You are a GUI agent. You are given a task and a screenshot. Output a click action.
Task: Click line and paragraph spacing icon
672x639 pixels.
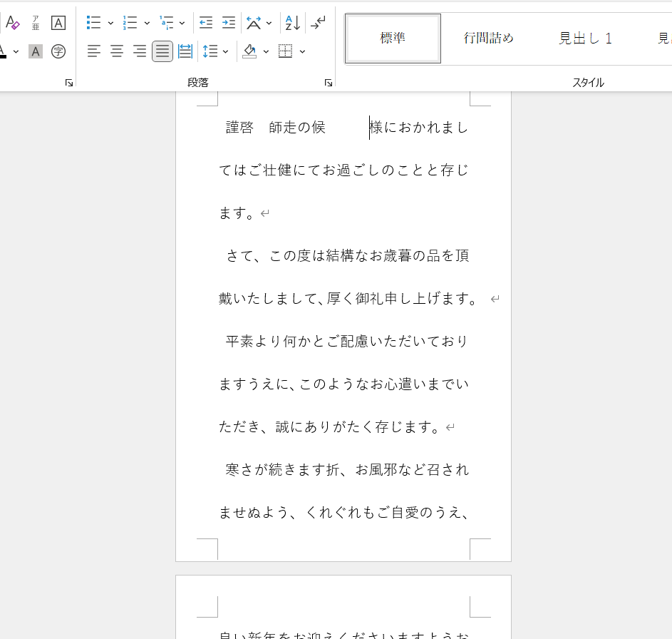[x=210, y=51]
